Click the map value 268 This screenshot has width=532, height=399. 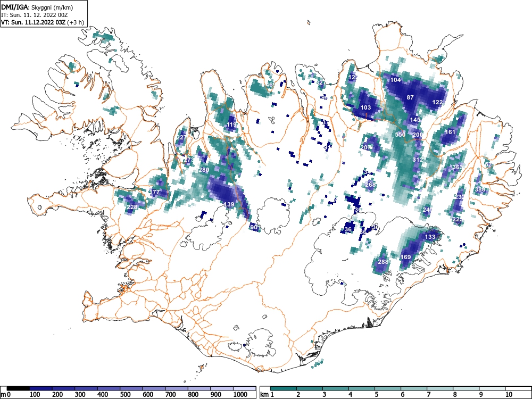[x=370, y=185]
